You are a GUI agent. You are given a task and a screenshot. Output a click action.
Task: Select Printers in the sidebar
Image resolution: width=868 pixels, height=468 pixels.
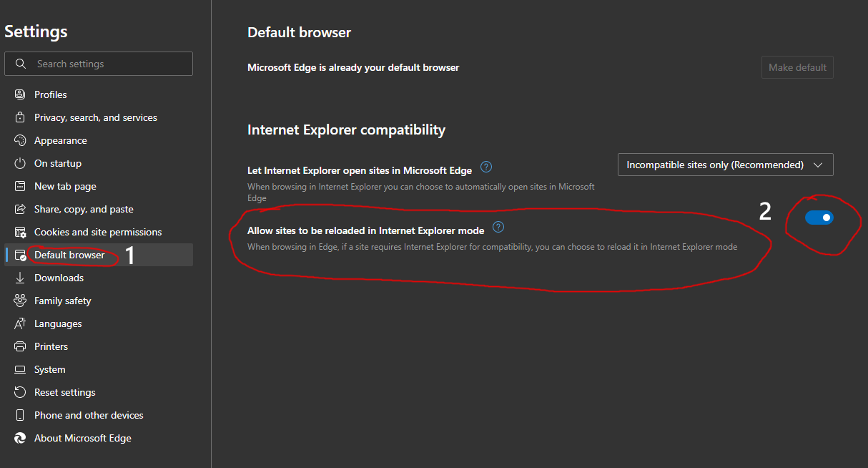(x=99, y=346)
